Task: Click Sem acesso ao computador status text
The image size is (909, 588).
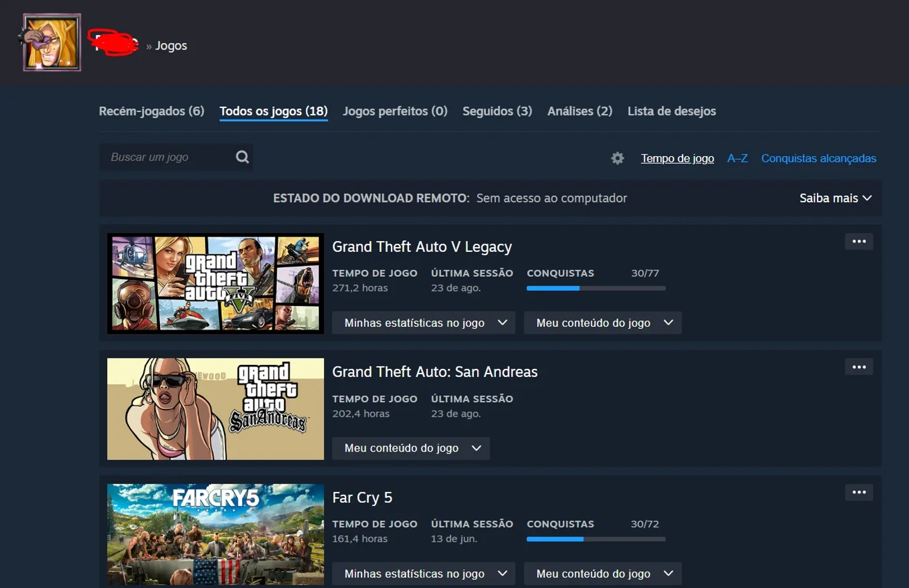Action: point(552,198)
